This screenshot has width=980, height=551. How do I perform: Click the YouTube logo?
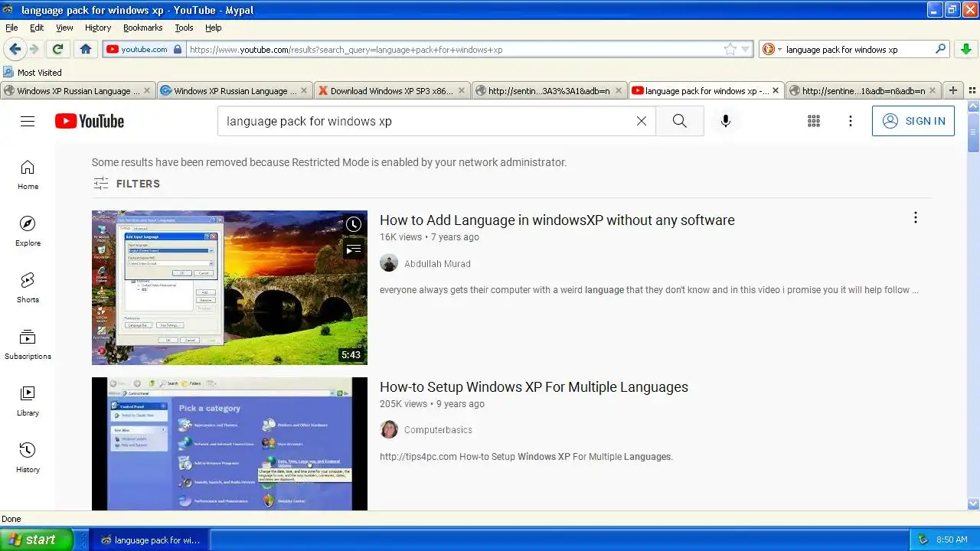pyautogui.click(x=90, y=121)
